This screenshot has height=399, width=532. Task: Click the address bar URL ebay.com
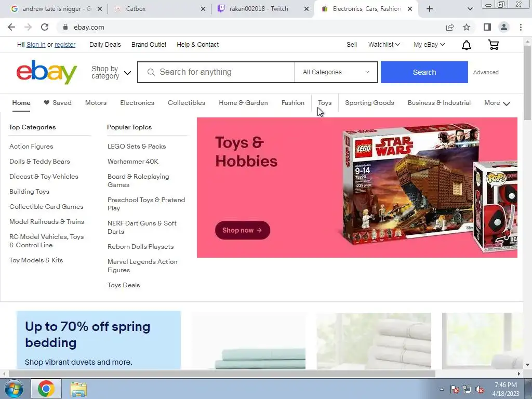tap(89, 27)
